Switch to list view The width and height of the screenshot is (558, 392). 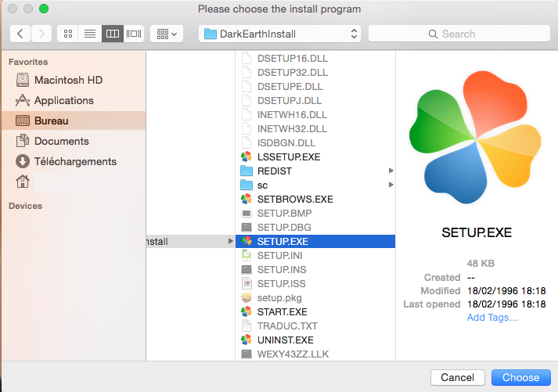coord(90,34)
